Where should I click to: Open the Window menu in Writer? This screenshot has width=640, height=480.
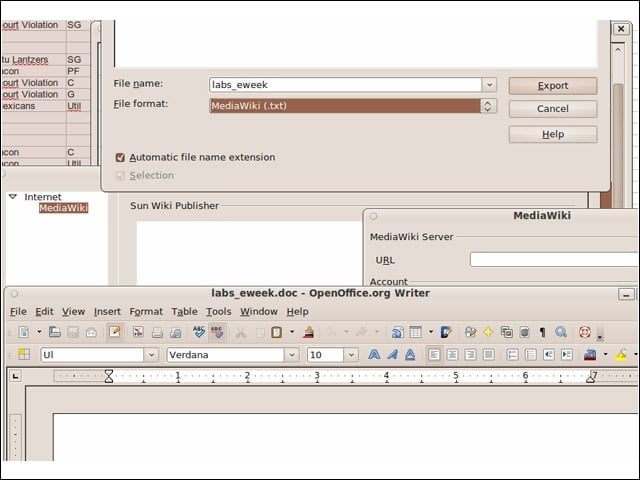pos(259,312)
